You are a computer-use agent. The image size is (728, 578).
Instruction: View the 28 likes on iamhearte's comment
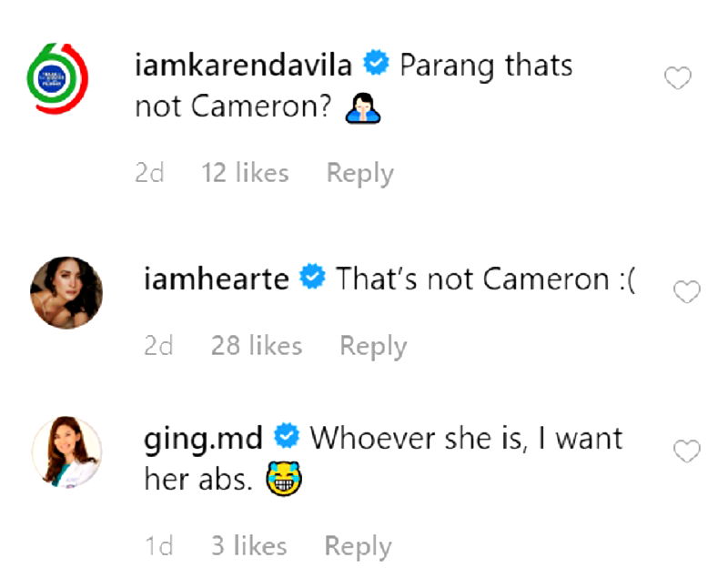[257, 345]
